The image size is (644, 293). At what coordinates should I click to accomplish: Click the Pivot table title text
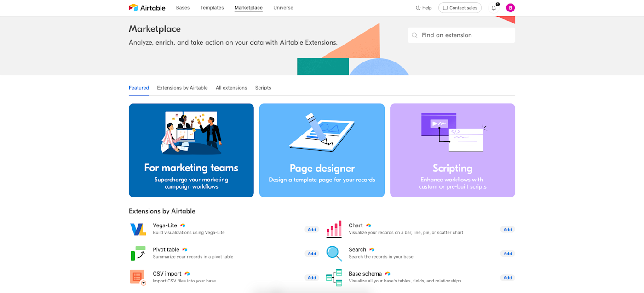(166, 250)
